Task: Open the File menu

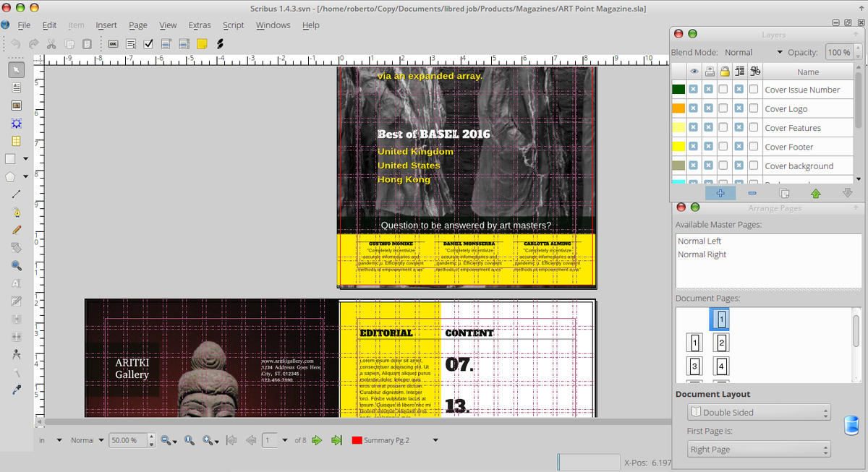Action: coord(24,25)
